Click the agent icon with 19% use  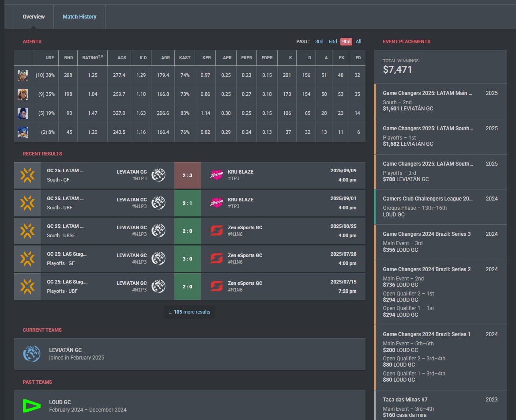point(23,113)
